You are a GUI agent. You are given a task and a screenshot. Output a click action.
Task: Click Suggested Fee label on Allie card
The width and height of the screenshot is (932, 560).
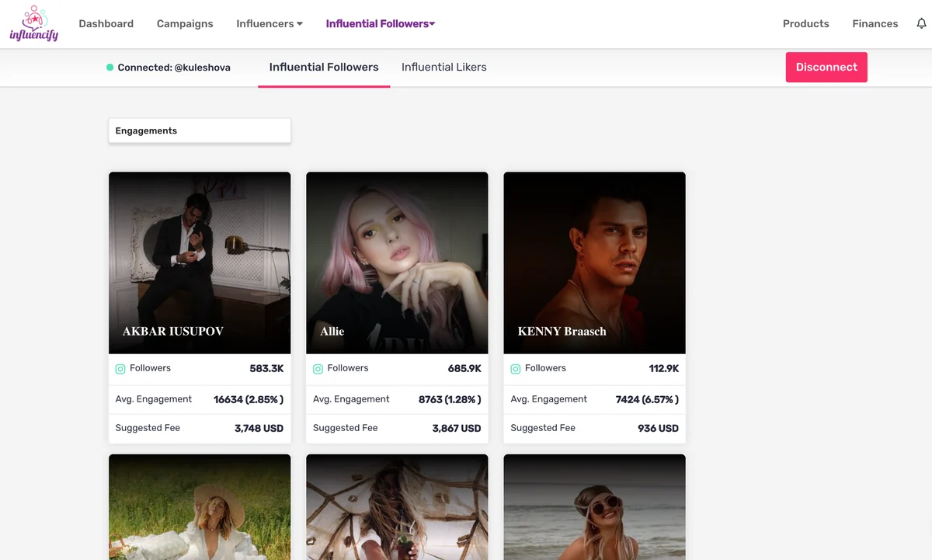pyautogui.click(x=345, y=428)
